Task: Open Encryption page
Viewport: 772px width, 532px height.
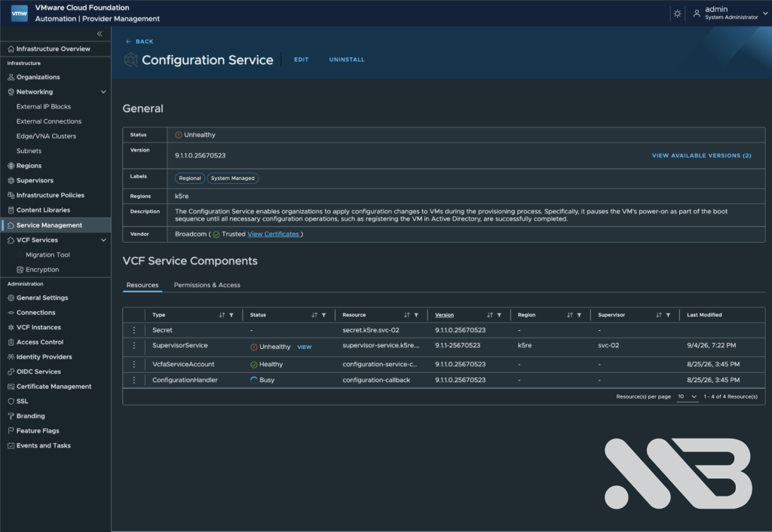Action: click(42, 269)
